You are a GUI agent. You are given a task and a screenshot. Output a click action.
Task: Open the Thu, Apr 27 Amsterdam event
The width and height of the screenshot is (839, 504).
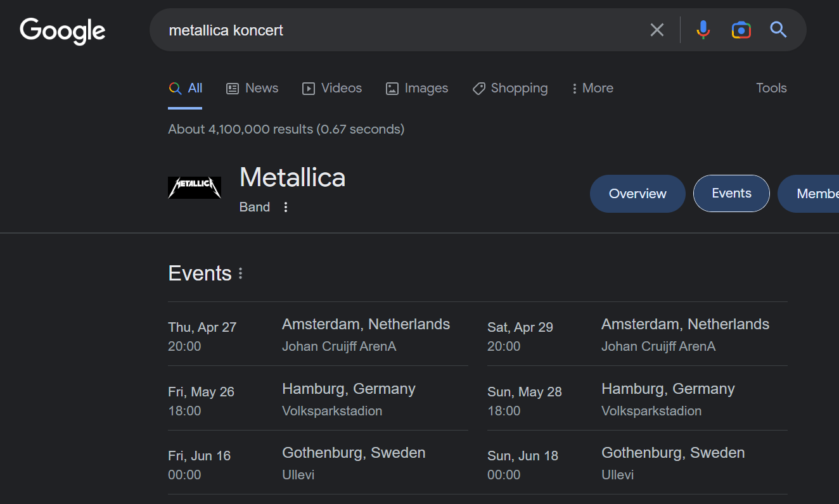pyautogui.click(x=318, y=334)
